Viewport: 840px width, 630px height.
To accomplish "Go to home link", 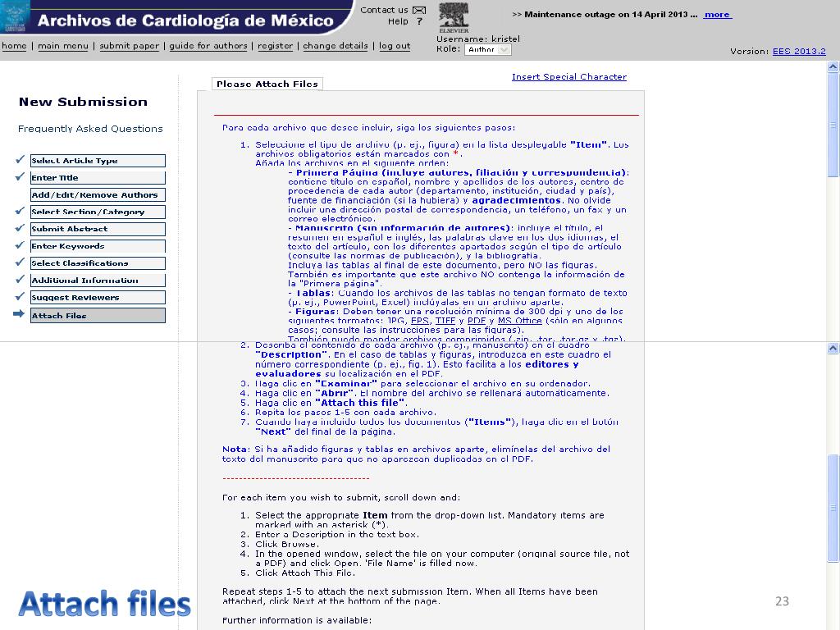I will [x=14, y=46].
